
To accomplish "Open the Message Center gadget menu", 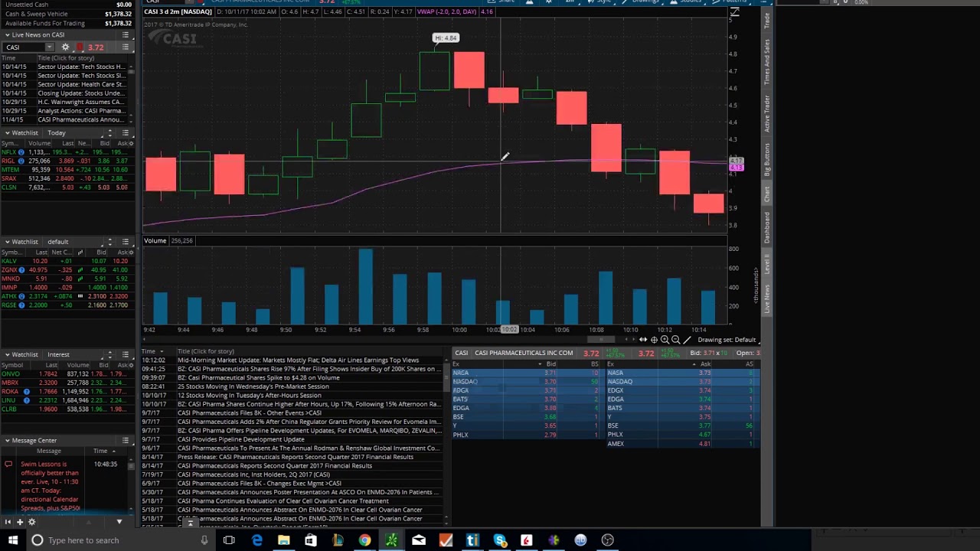I will click(x=126, y=441).
